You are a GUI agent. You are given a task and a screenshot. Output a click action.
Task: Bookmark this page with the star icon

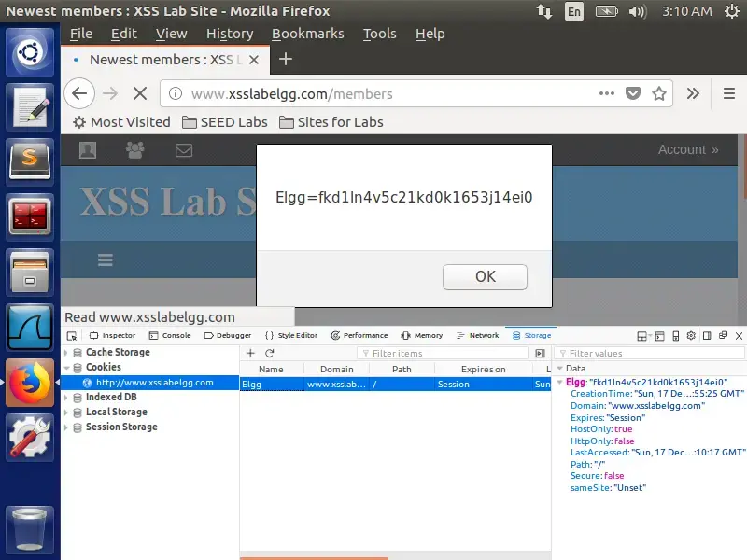pos(659,93)
